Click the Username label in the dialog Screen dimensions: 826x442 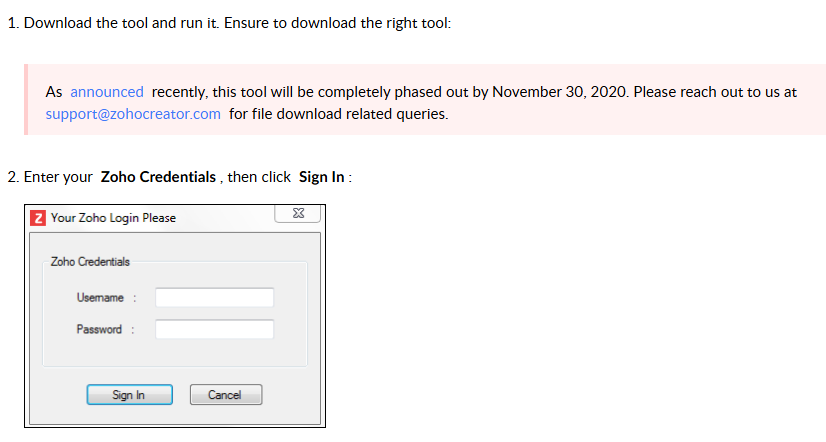click(x=100, y=298)
